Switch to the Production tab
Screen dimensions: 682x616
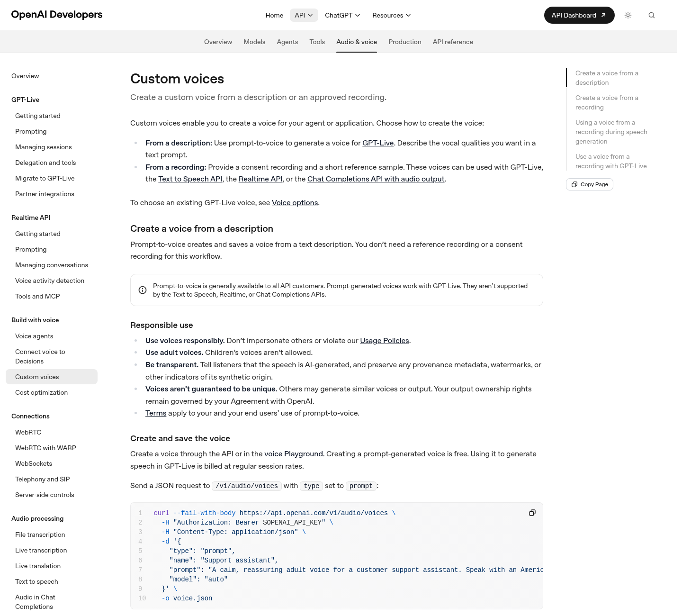click(405, 42)
